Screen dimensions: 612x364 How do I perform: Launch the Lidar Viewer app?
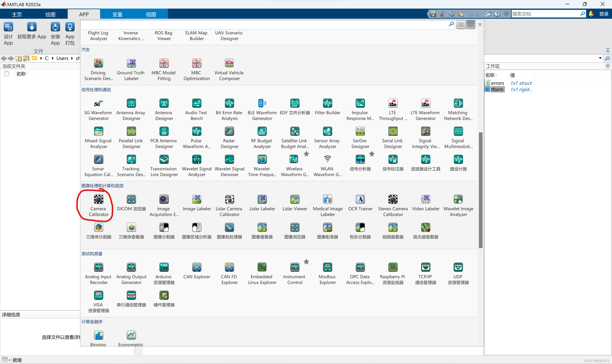pos(295,199)
